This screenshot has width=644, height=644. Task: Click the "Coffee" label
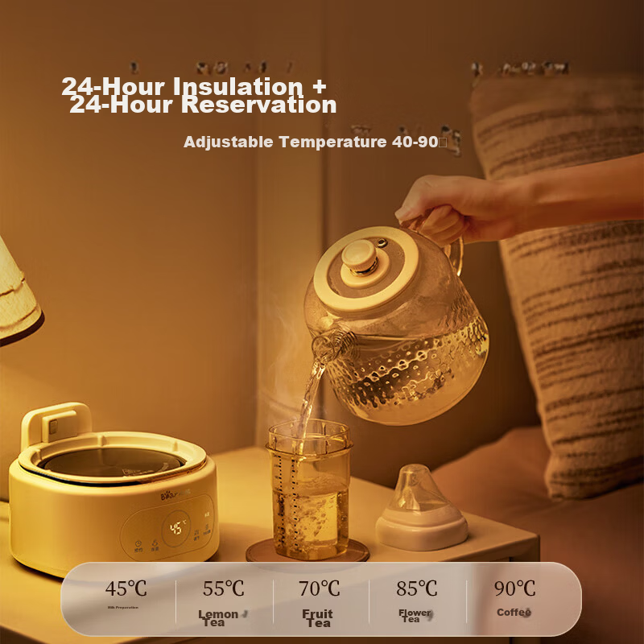514,612
